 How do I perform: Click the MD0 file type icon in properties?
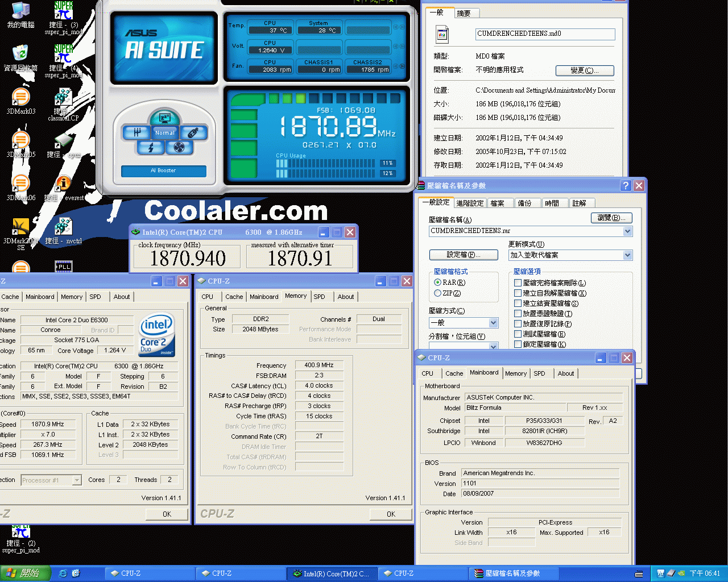point(442,35)
